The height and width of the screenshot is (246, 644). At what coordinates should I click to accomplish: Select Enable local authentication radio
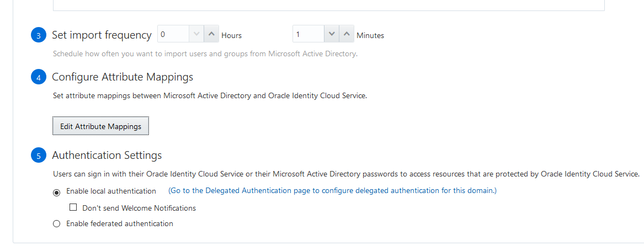click(56, 192)
